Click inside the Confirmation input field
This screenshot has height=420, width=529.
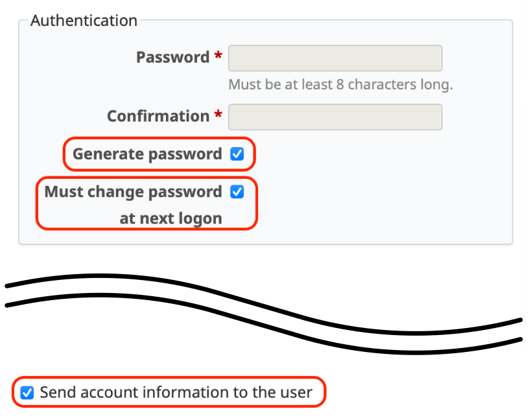point(335,117)
